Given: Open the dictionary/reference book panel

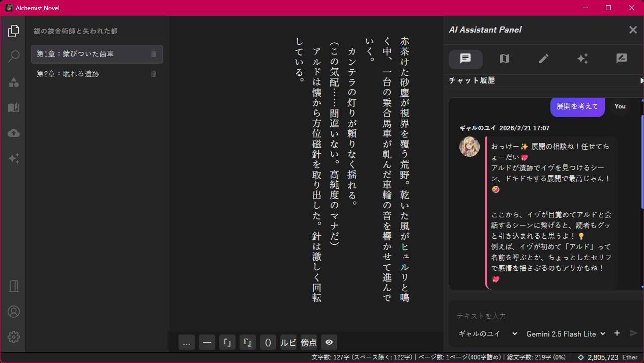Looking at the screenshot, I should 14,107.
